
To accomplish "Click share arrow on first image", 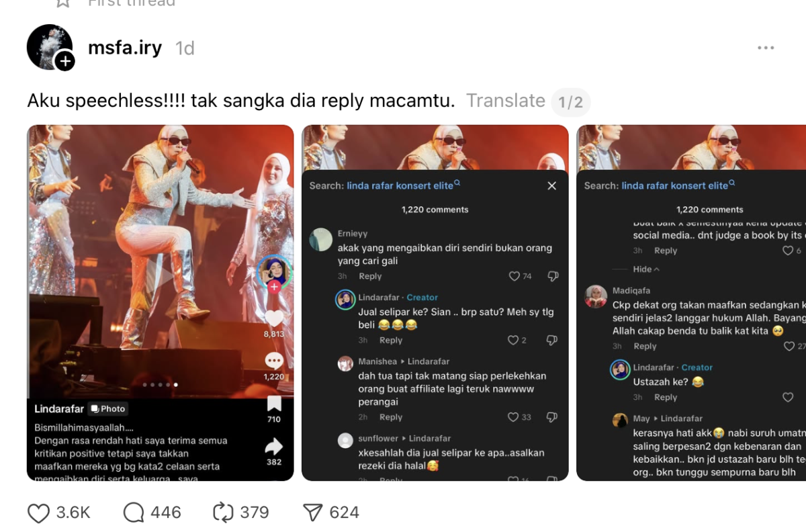I will 274,447.
